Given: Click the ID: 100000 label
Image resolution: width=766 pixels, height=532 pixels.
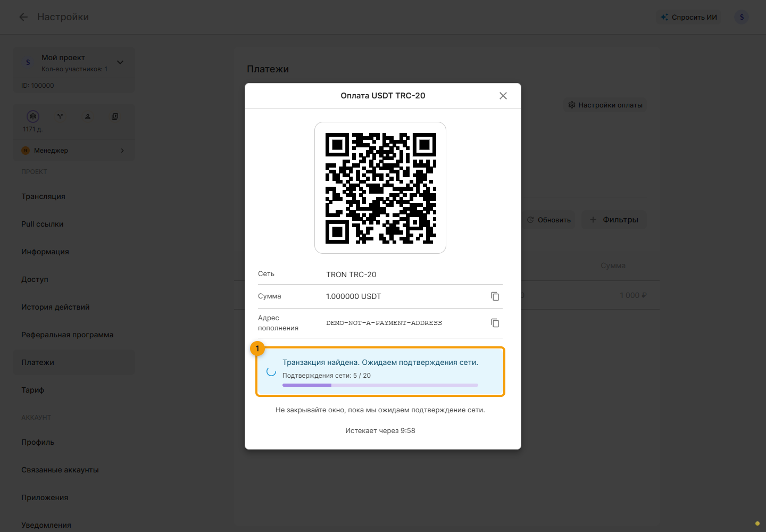Looking at the screenshot, I should [38, 86].
